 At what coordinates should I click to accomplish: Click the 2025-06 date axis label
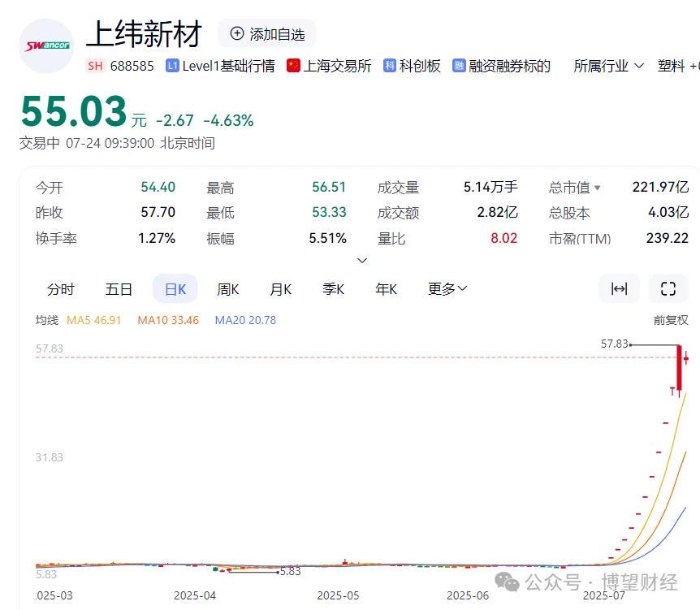(x=468, y=595)
